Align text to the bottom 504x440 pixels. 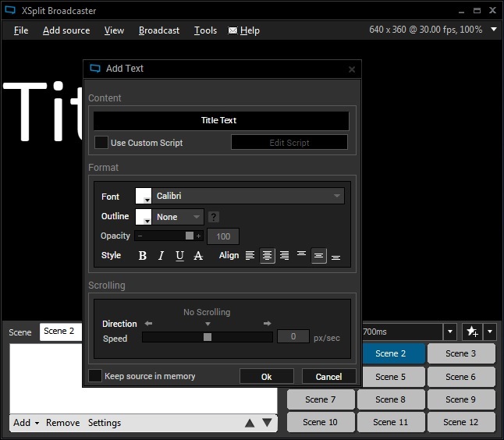point(336,257)
